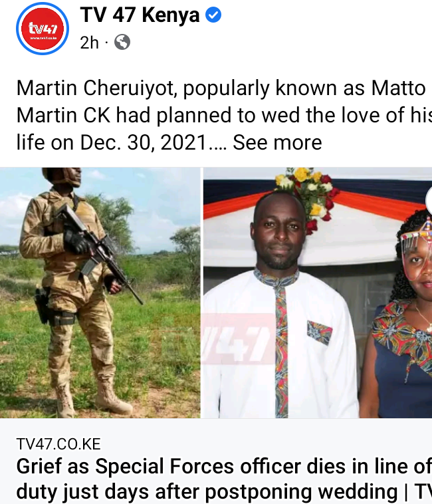Click the post text about Martin Cheruiyot
The image size is (432, 504).
pyautogui.click(x=224, y=115)
